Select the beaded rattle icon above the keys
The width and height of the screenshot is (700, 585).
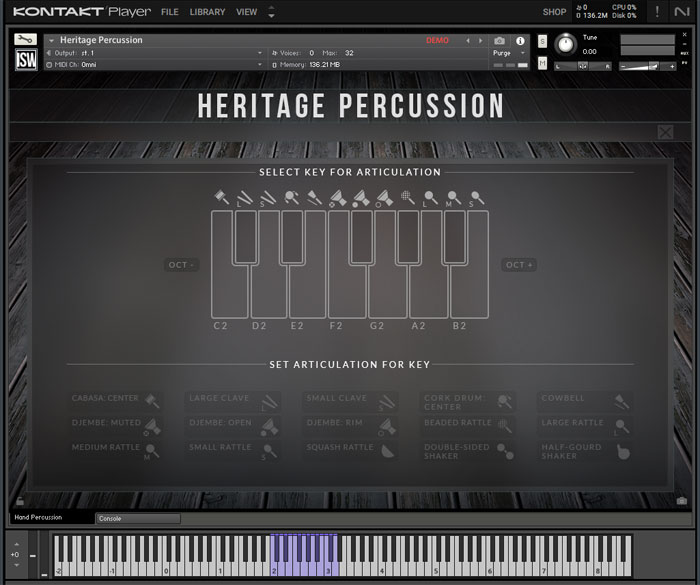click(x=408, y=197)
